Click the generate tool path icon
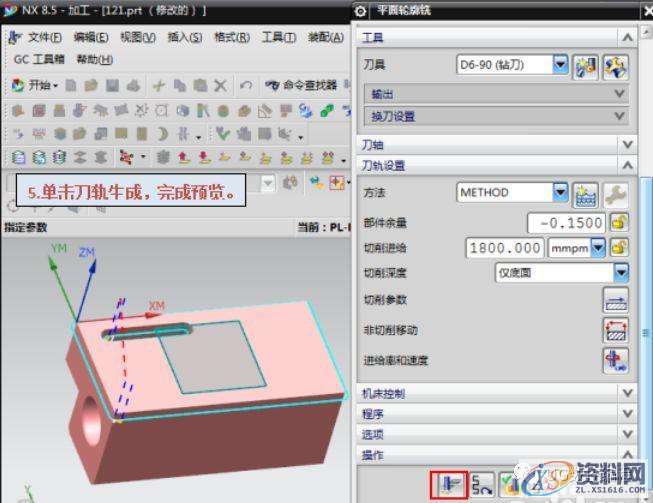Viewport: 653px width, 503px height. tap(450, 485)
